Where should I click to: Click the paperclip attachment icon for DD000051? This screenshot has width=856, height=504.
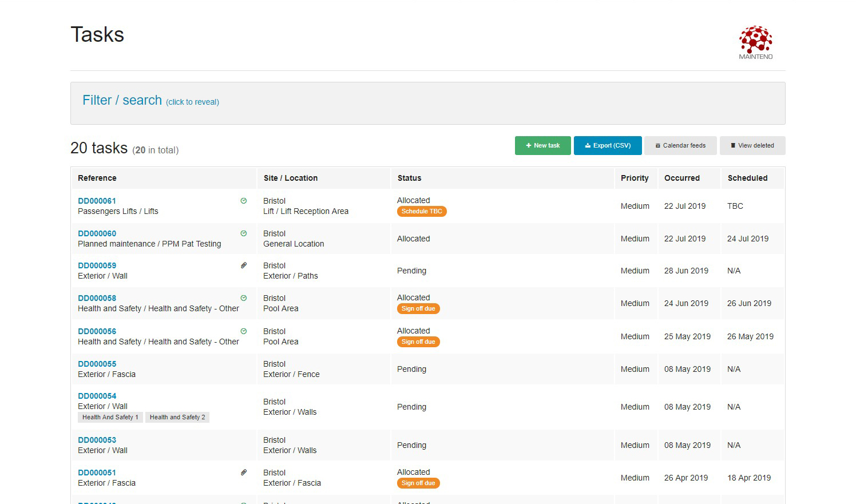coord(244,473)
